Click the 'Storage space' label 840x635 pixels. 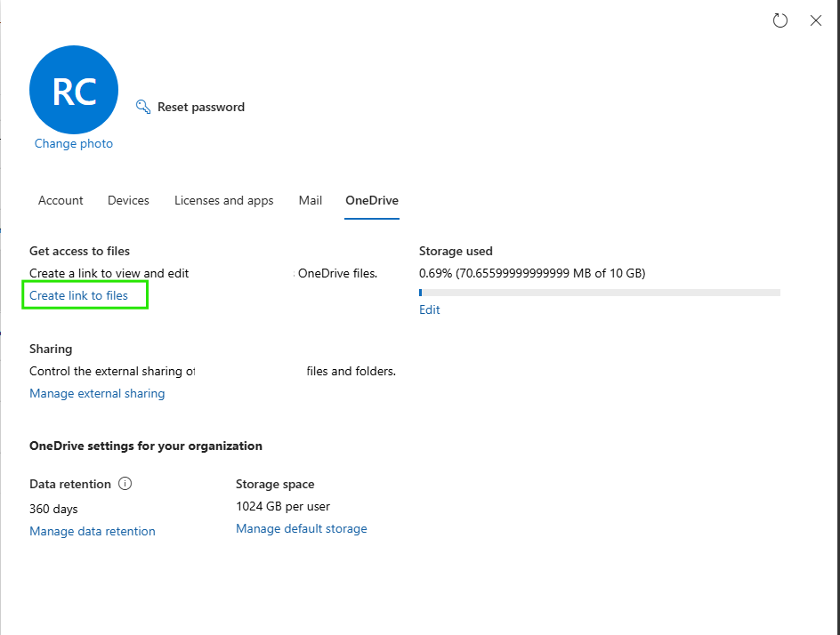point(275,484)
